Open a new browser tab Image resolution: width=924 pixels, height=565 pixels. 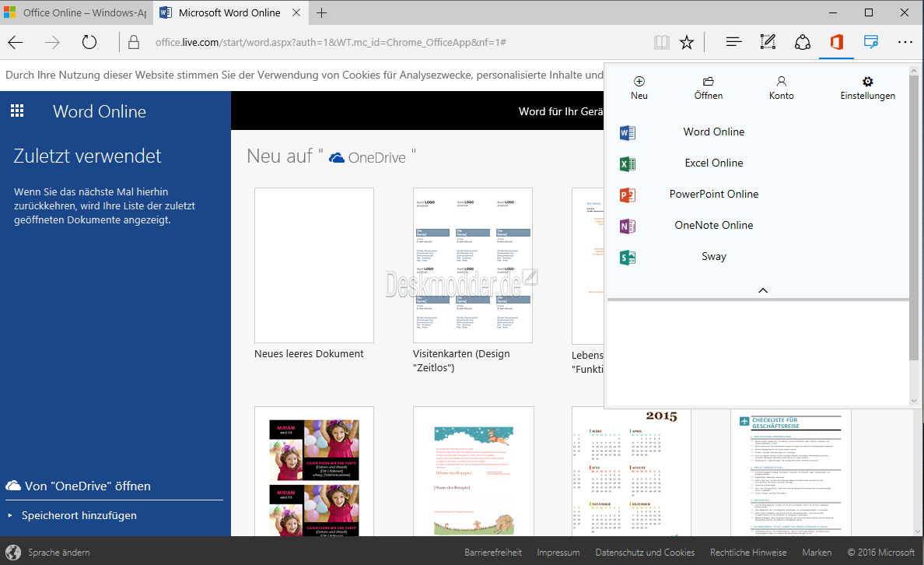[321, 12]
